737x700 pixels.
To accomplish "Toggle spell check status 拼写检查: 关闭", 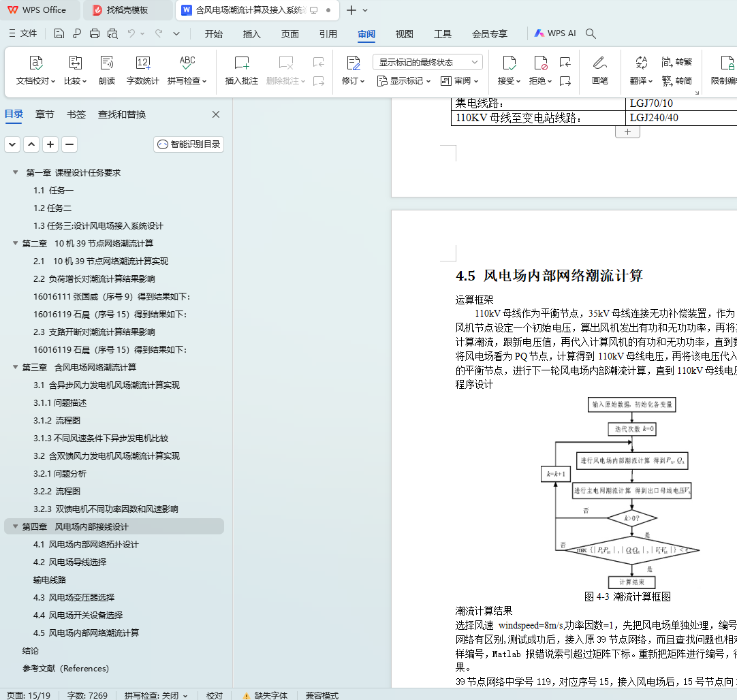I will point(156,695).
